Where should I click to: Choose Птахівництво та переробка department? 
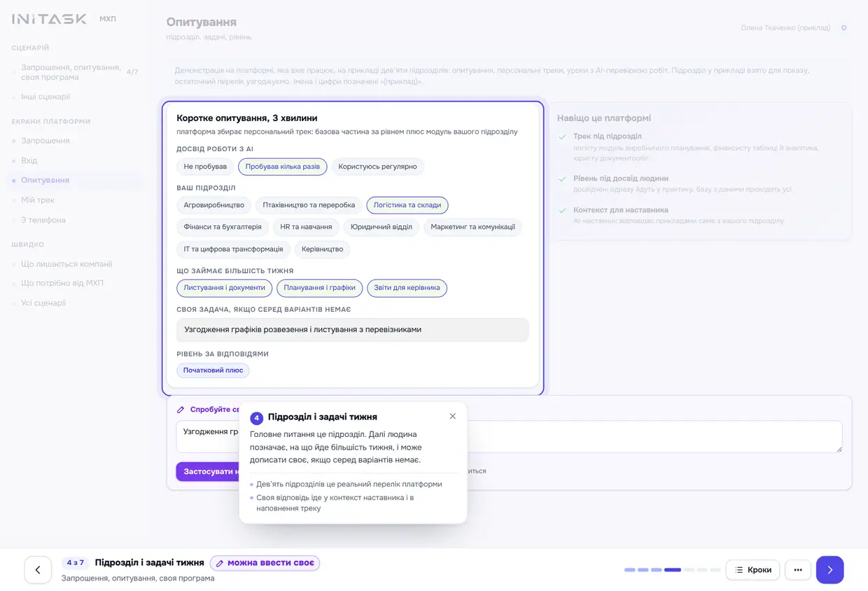pyautogui.click(x=309, y=205)
